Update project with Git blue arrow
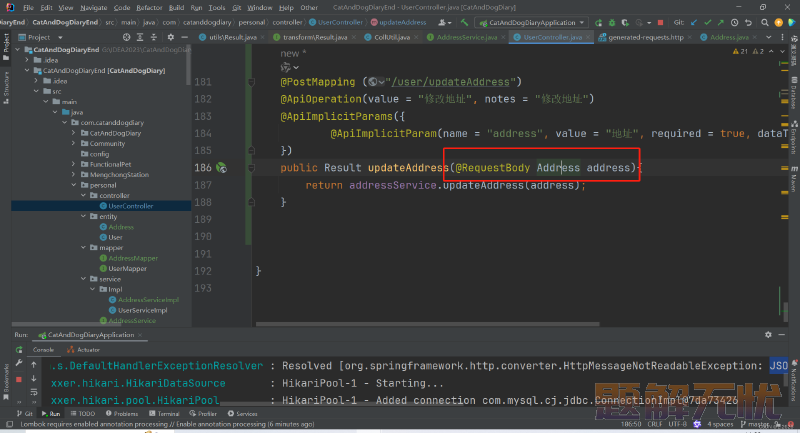The width and height of the screenshot is (800, 433). [x=694, y=22]
